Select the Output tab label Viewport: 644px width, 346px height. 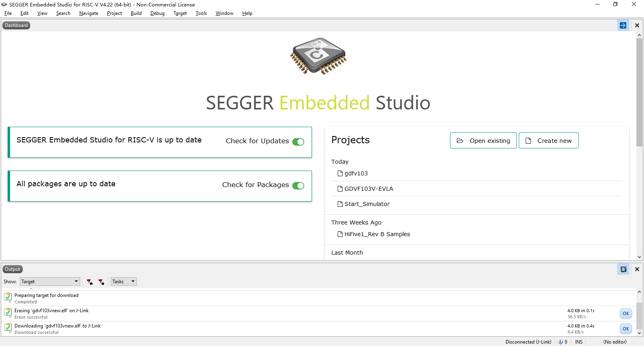pyautogui.click(x=12, y=269)
